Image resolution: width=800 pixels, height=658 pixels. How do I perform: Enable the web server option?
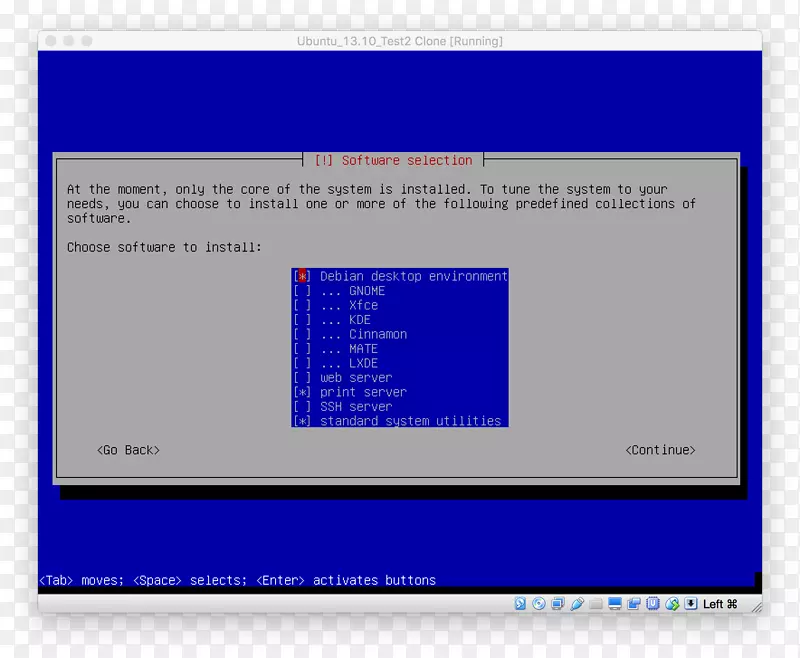[302, 377]
